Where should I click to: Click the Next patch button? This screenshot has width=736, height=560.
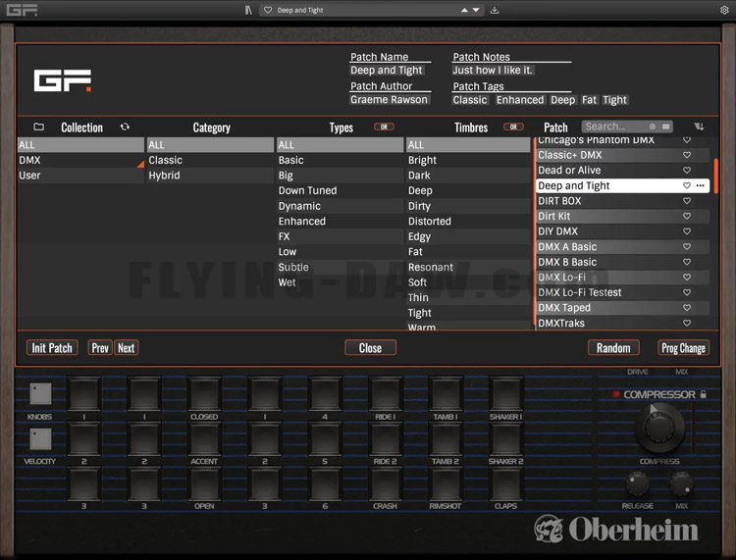coord(127,348)
